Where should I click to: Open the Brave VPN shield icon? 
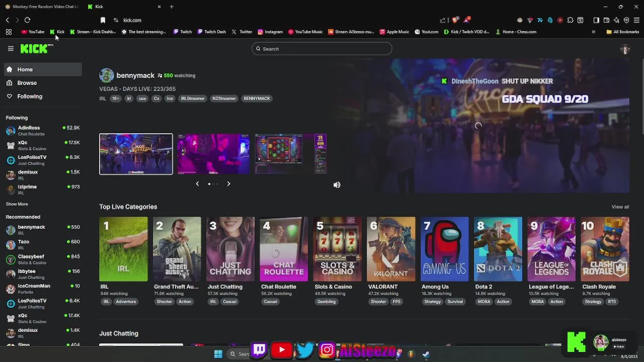(626, 20)
